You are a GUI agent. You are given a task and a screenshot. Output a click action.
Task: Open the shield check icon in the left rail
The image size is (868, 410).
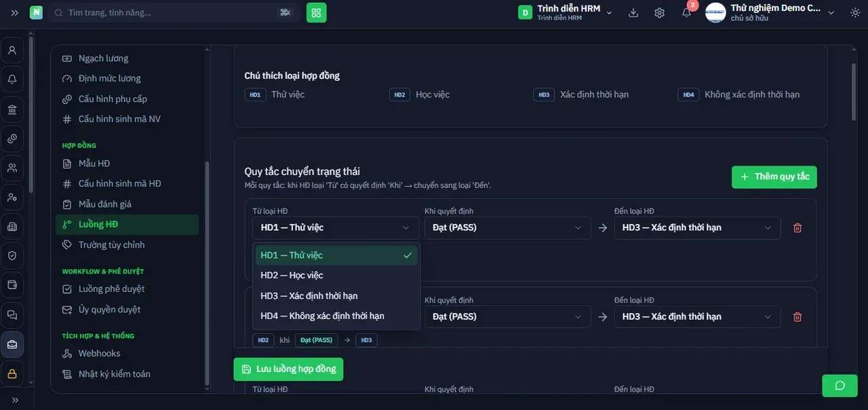coord(12,256)
